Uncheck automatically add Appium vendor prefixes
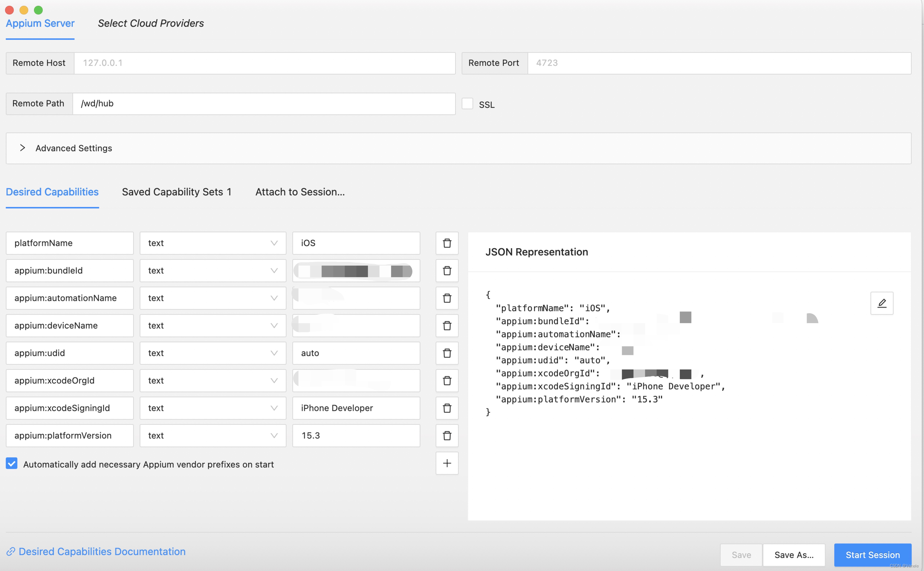Image resolution: width=924 pixels, height=571 pixels. click(x=12, y=464)
